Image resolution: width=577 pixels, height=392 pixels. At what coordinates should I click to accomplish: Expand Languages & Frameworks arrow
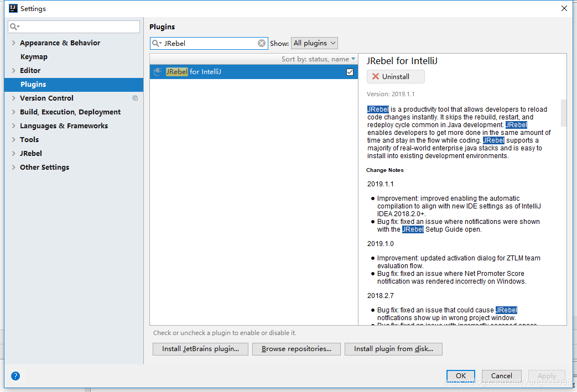tap(13, 126)
